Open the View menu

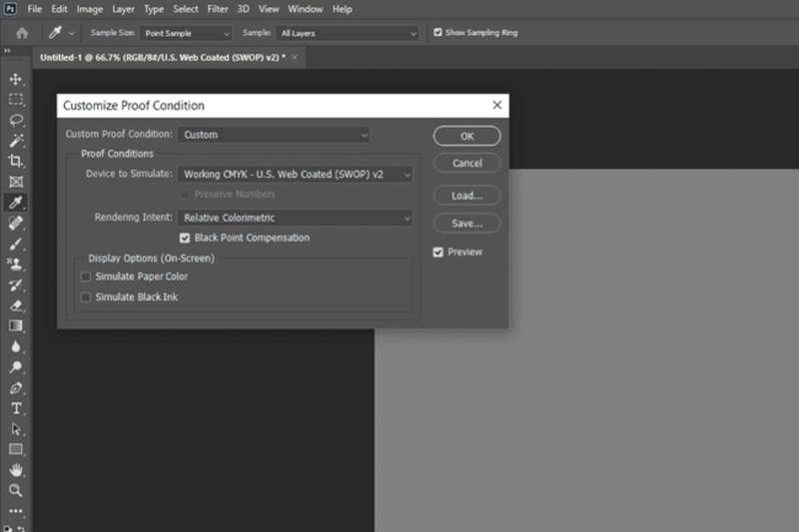[x=269, y=9]
